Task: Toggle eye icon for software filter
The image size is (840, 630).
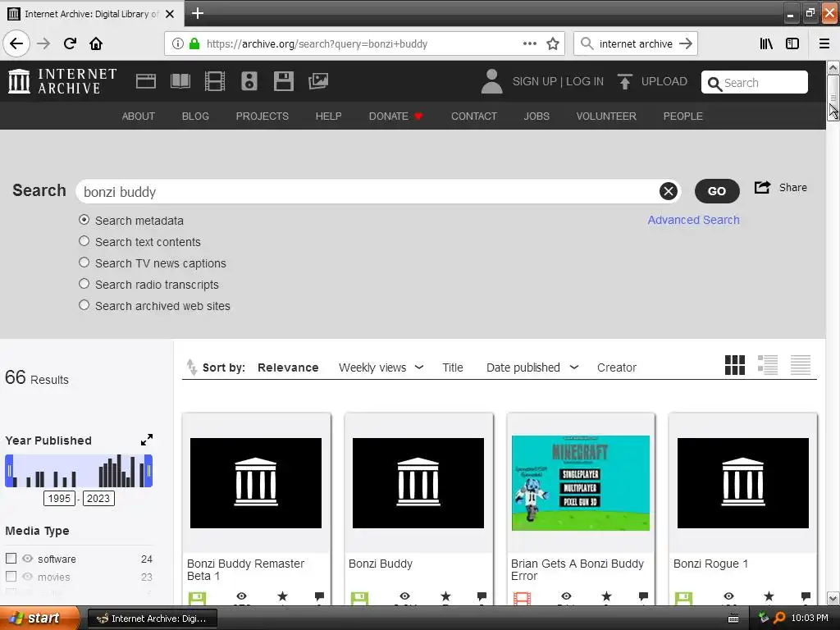Action: pos(27,558)
